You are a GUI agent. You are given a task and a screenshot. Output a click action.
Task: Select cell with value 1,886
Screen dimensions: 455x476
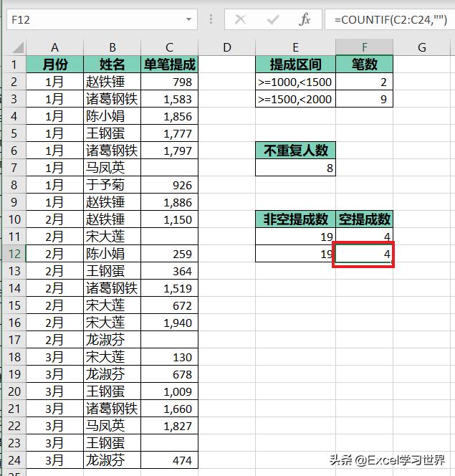(x=169, y=202)
